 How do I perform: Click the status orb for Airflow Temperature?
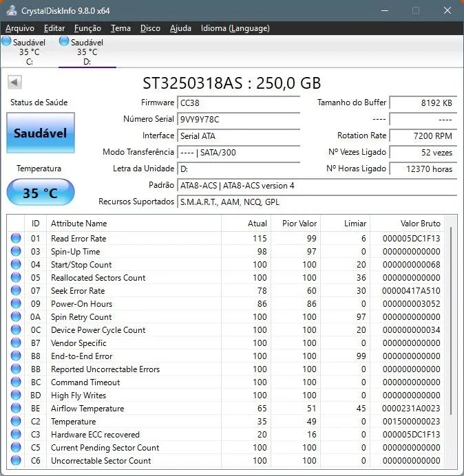click(16, 408)
